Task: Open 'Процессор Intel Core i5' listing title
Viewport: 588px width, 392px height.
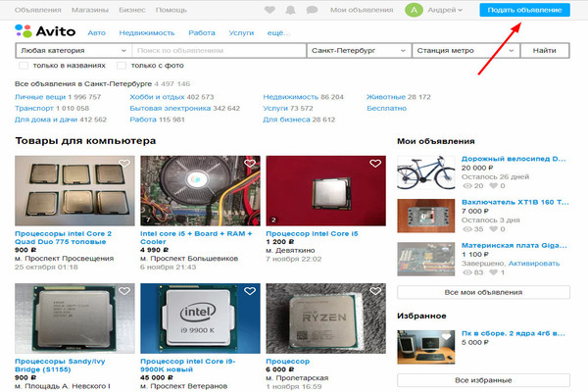Action: [312, 233]
